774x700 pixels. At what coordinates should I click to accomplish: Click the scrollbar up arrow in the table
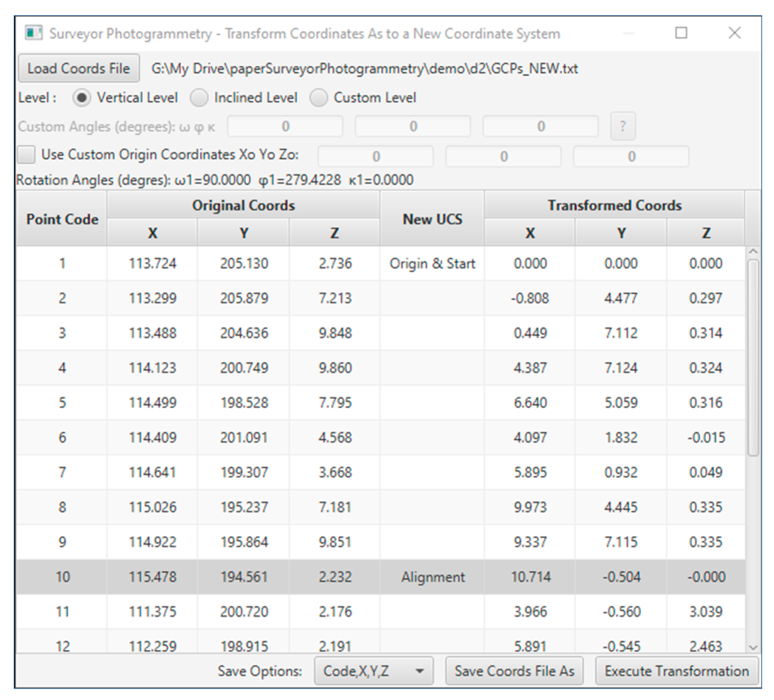pyautogui.click(x=753, y=252)
